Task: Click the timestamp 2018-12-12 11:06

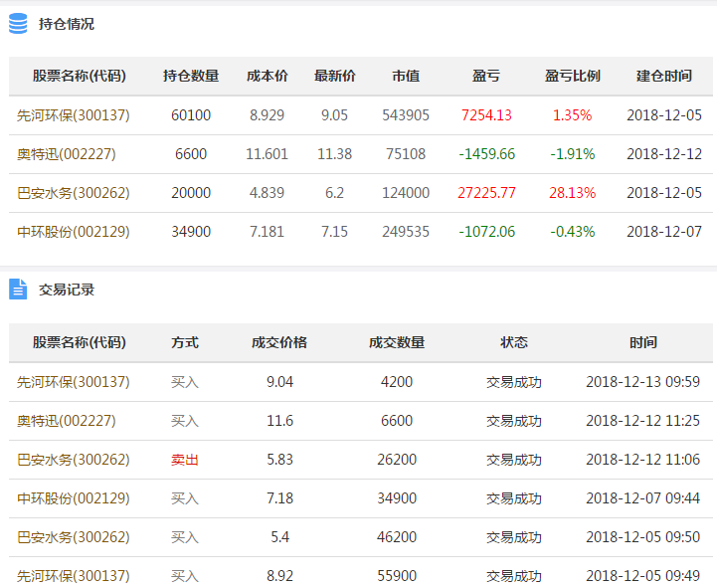Action: 643,460
